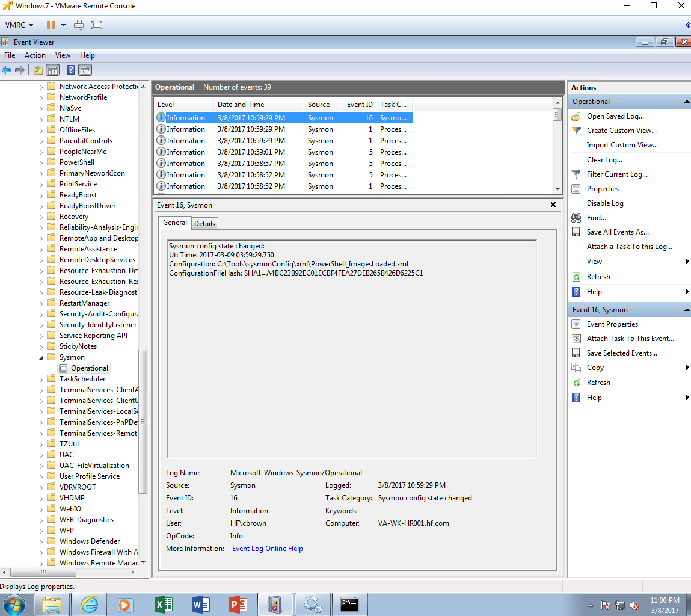The width and height of the screenshot is (691, 616).
Task: Click the Event Properties icon
Action: pos(576,324)
